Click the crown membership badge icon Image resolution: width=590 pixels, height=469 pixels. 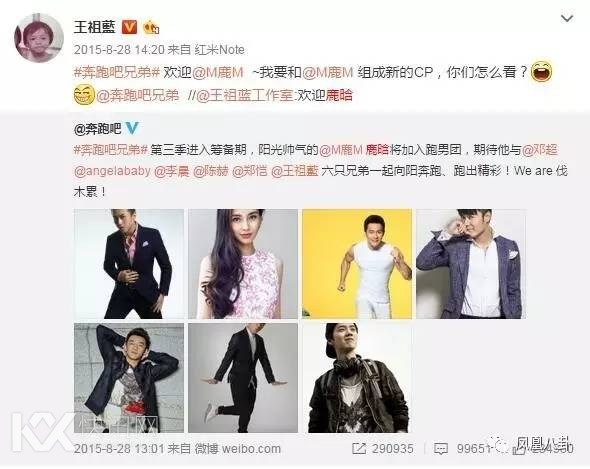pos(151,27)
